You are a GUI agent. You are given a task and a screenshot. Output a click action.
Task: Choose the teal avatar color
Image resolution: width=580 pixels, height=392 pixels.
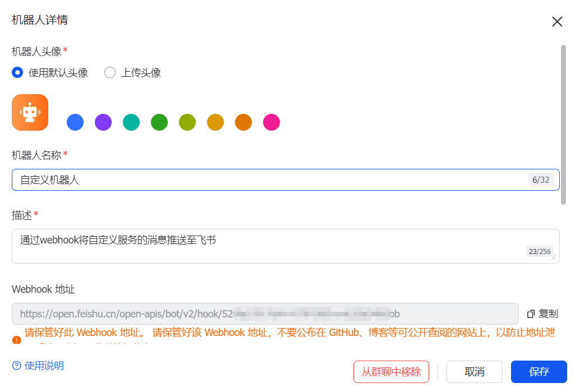pos(131,122)
